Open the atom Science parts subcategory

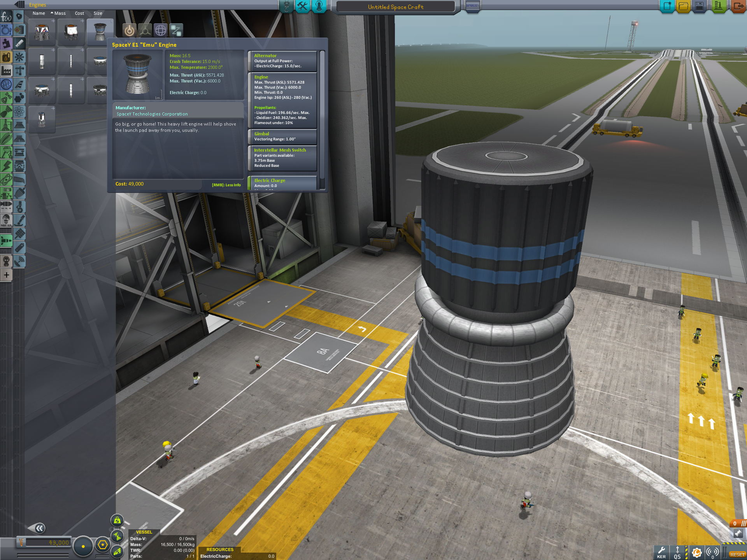pos(19,111)
